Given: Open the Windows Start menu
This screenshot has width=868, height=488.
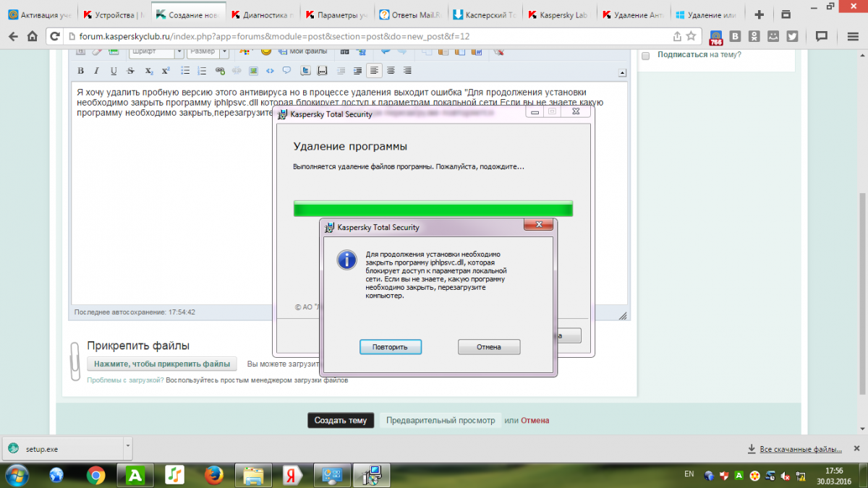Looking at the screenshot, I should (16, 475).
